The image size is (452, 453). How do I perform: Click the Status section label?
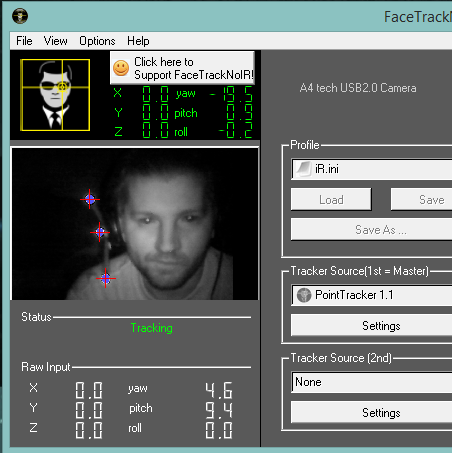coord(36,317)
